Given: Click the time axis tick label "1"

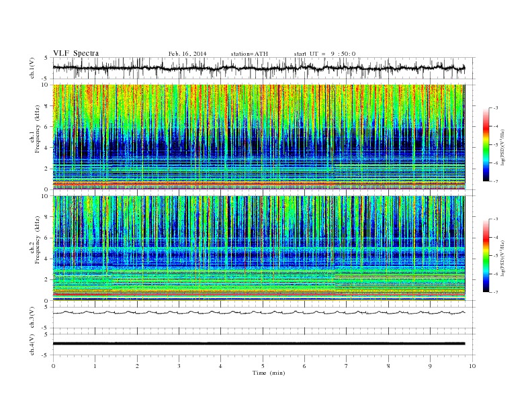Looking at the screenshot, I should (95, 366).
